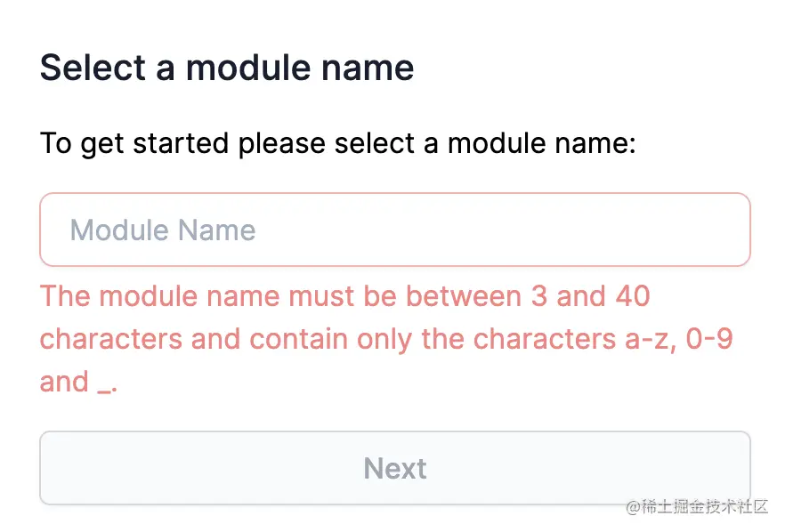Viewport: 785px width, 532px height.
Task: Click the '@' symbol in the watermark
Action: [x=633, y=507]
